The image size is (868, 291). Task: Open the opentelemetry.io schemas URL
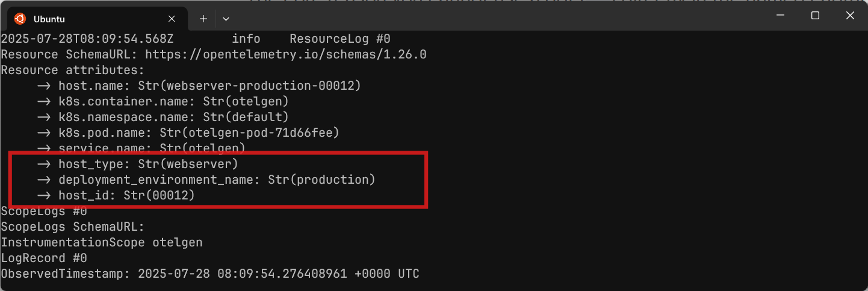point(286,54)
